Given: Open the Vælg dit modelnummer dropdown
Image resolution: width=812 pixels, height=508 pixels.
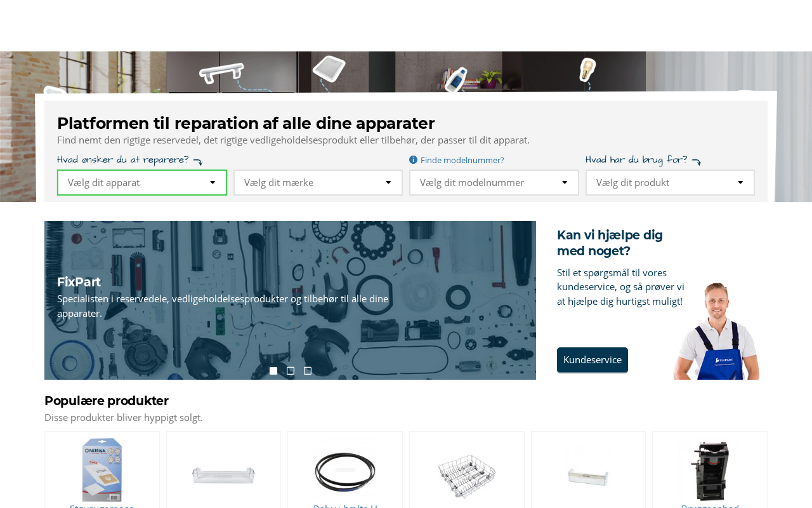Looking at the screenshot, I should (x=494, y=183).
